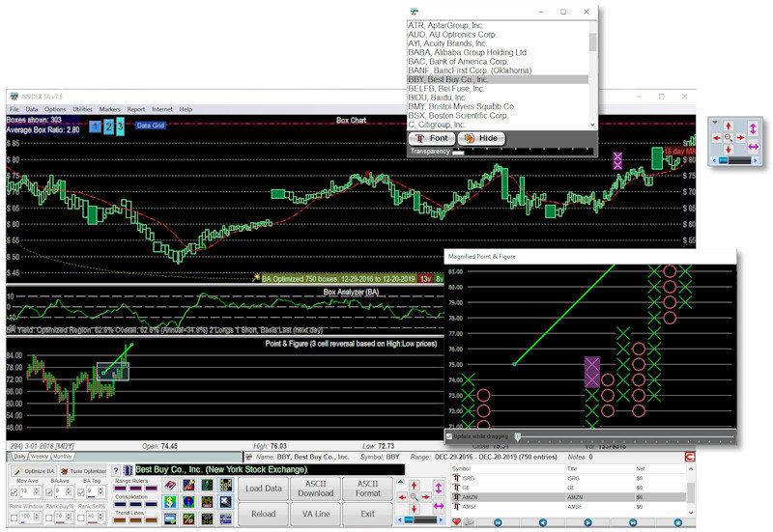Select the ISRG row in the symbol table
Screen dimensions: 773x532
tap(568, 478)
